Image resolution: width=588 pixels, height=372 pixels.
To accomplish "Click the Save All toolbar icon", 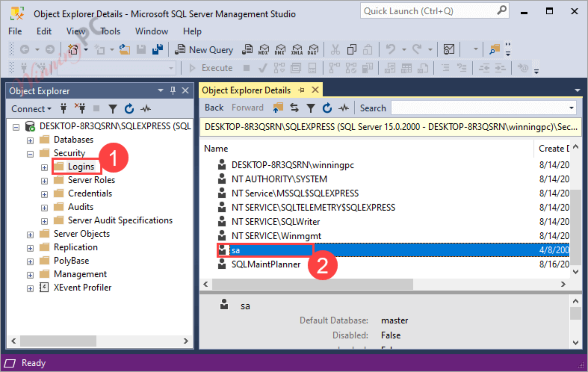I will (x=157, y=50).
